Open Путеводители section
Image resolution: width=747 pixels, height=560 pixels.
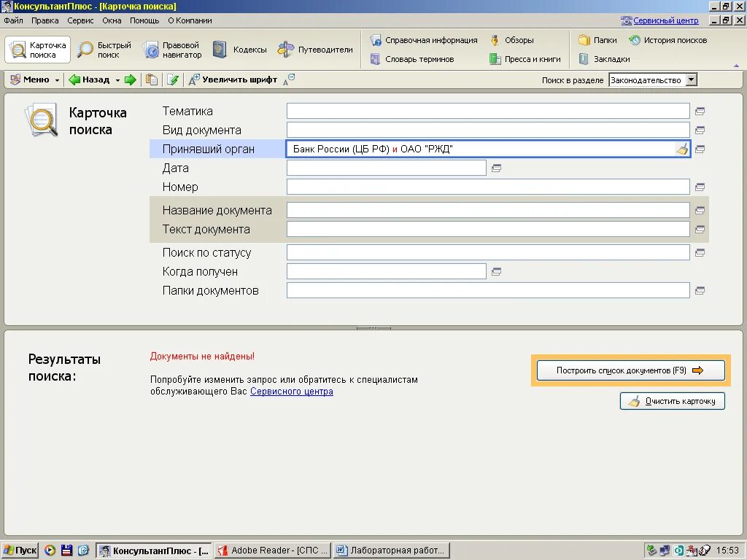pyautogui.click(x=315, y=50)
